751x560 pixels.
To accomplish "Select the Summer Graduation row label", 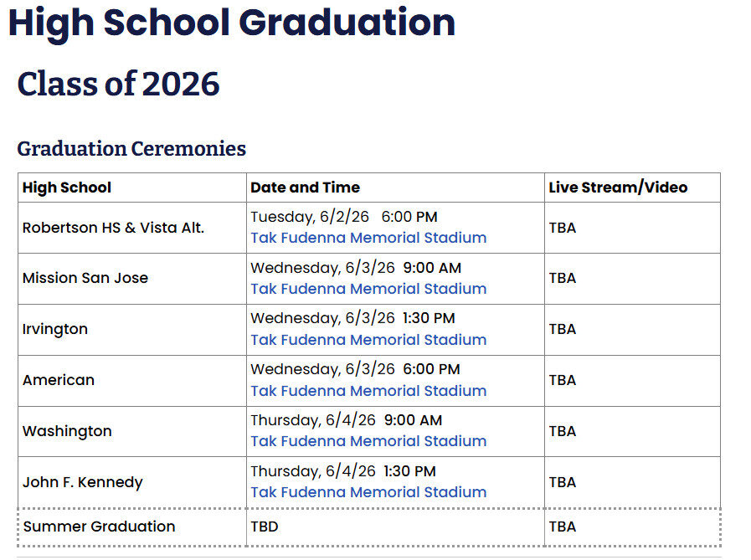I will [99, 527].
